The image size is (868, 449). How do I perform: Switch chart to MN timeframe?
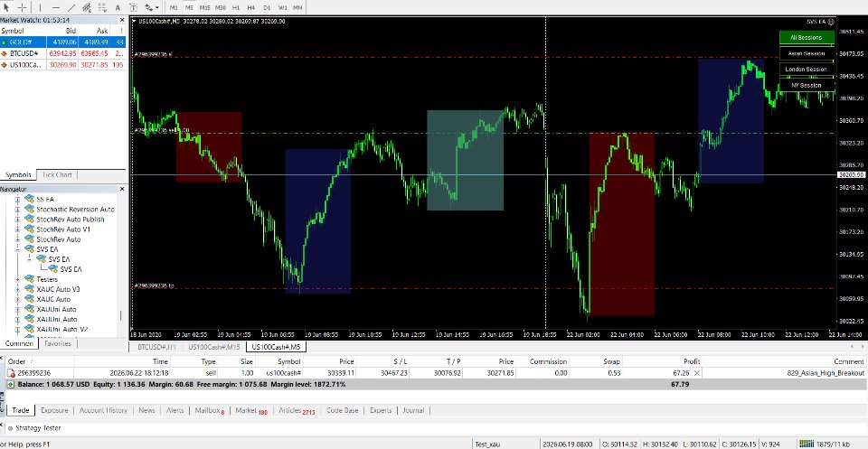(x=297, y=8)
